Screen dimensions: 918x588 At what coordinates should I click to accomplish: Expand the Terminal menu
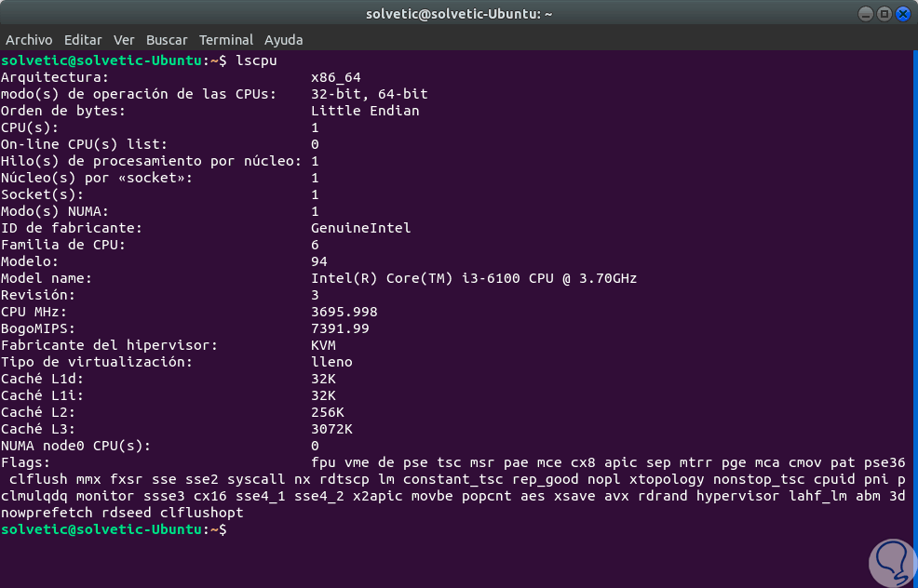226,40
